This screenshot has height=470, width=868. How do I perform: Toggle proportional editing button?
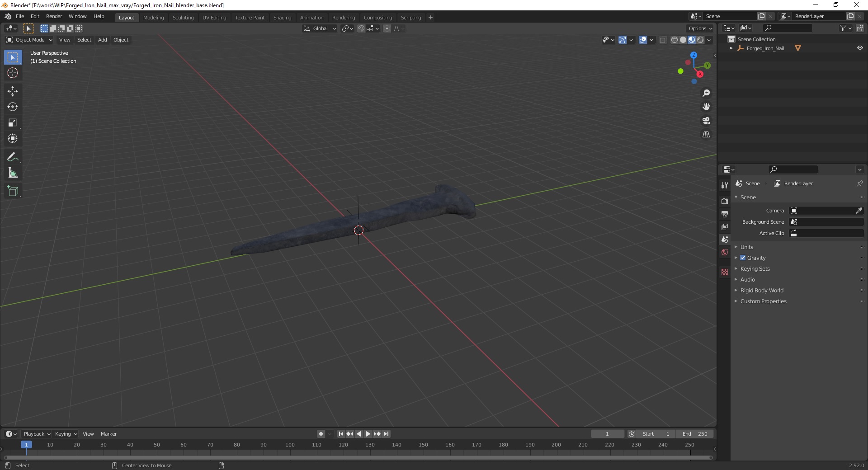387,28
